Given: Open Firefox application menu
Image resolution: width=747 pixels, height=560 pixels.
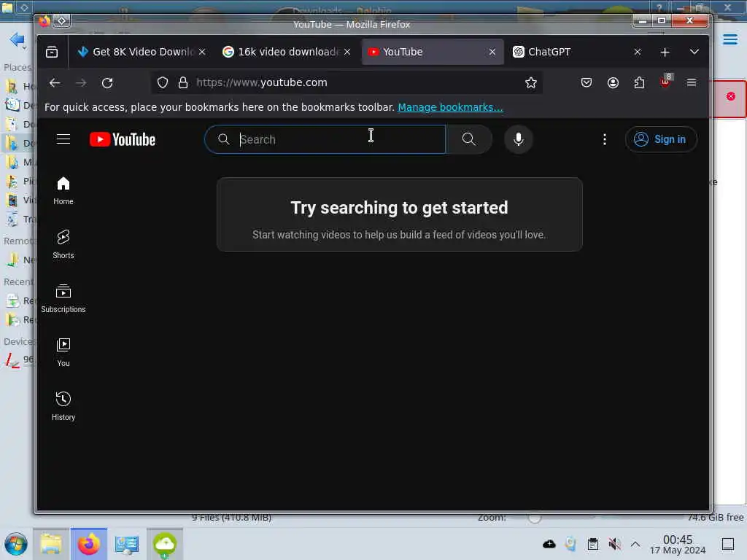Looking at the screenshot, I should [692, 83].
